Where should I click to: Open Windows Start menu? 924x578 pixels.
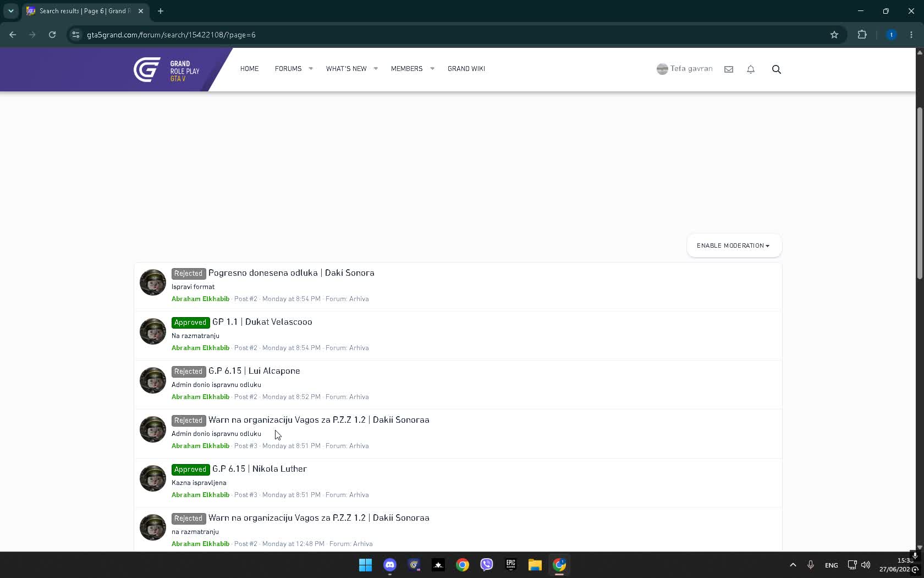[365, 565]
